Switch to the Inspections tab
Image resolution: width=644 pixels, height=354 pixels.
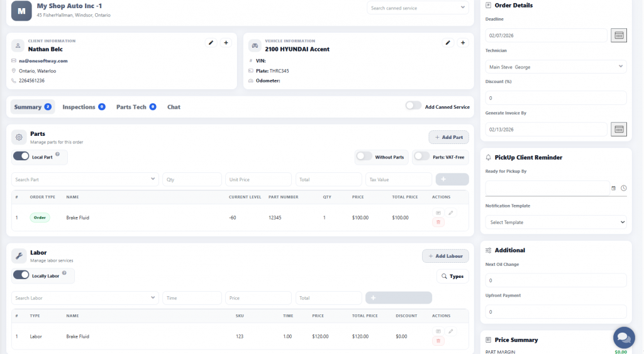click(x=83, y=107)
